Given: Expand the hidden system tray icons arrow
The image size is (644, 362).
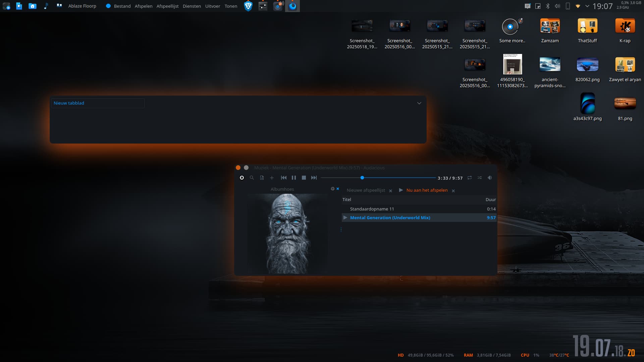Looking at the screenshot, I should [587, 6].
